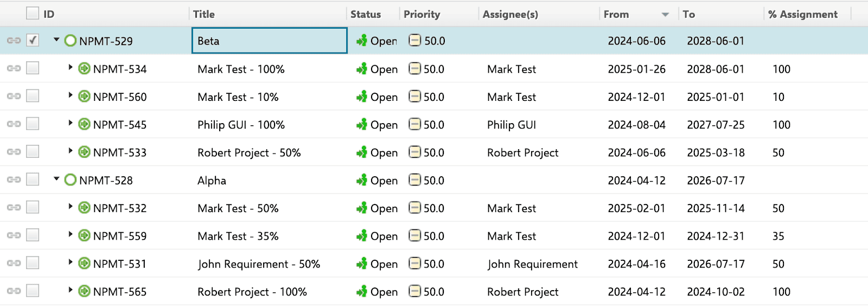The width and height of the screenshot is (868, 307).
Task: Click the link icon of row NPMT-529
Action: [x=14, y=41]
